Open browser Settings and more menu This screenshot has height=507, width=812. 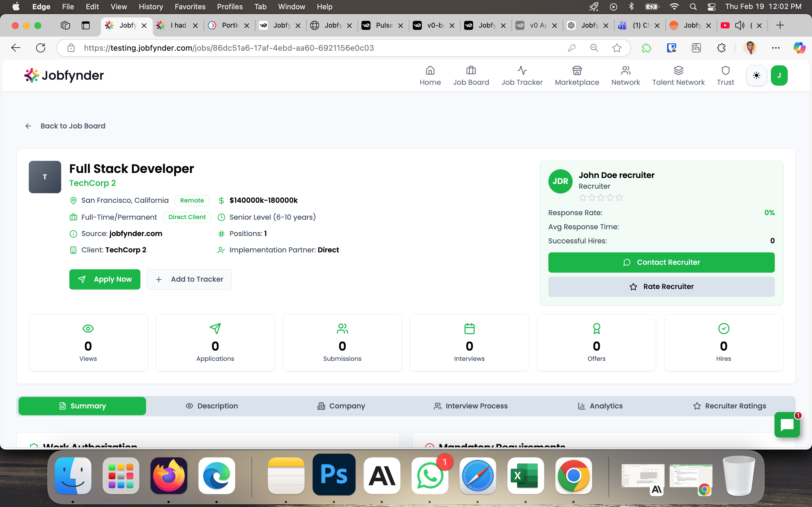[776, 48]
